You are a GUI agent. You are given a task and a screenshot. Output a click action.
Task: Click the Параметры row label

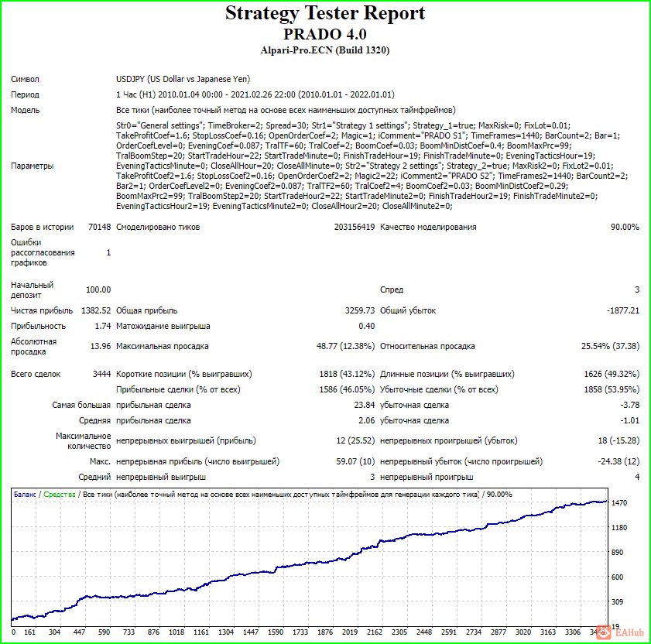tap(32, 166)
